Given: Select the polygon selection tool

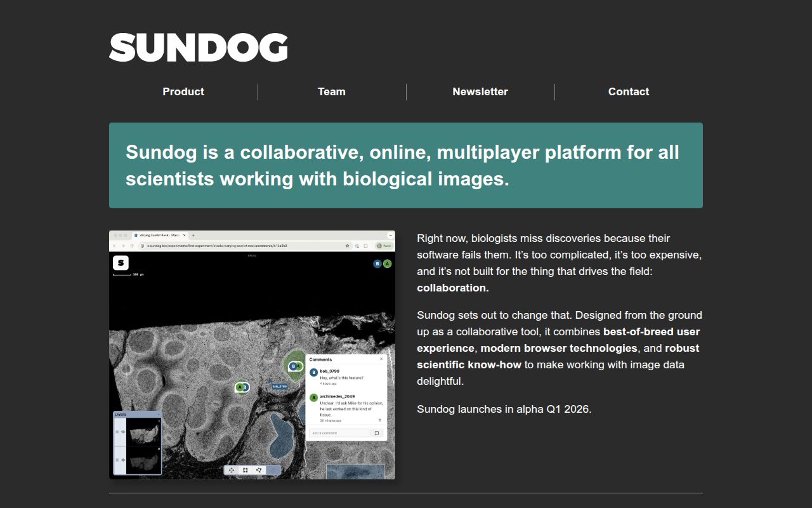Looking at the screenshot, I should [246, 470].
